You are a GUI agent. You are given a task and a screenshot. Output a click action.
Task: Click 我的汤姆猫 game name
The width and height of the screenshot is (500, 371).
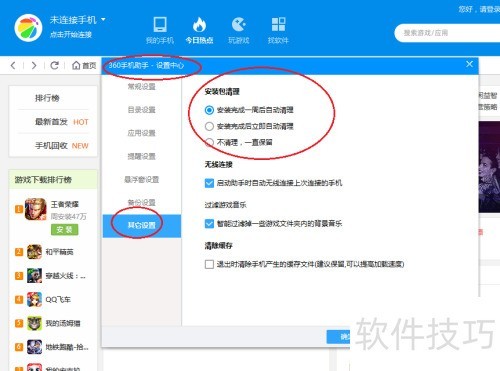[63, 323]
